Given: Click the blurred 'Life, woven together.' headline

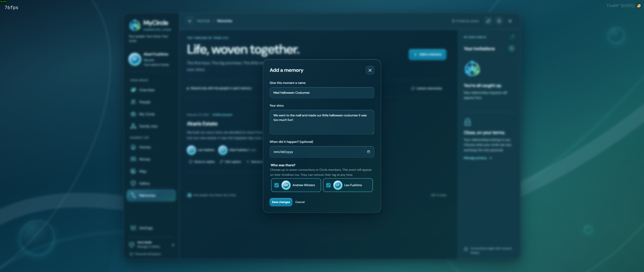Looking at the screenshot, I should [x=243, y=50].
